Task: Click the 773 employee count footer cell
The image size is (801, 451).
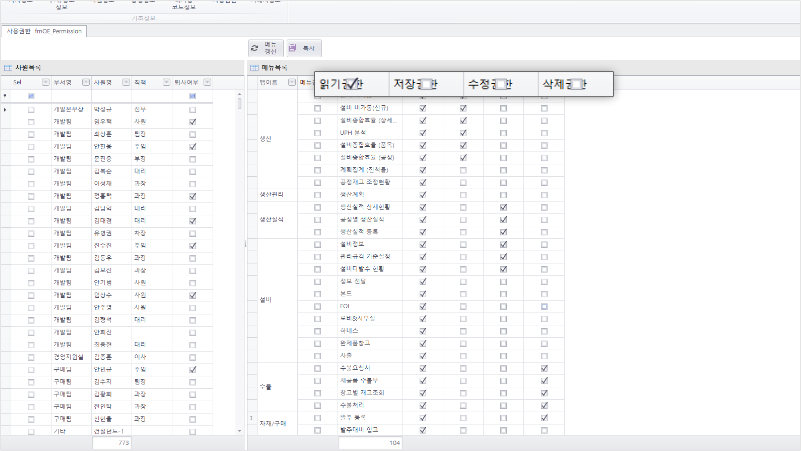Action: point(111,443)
